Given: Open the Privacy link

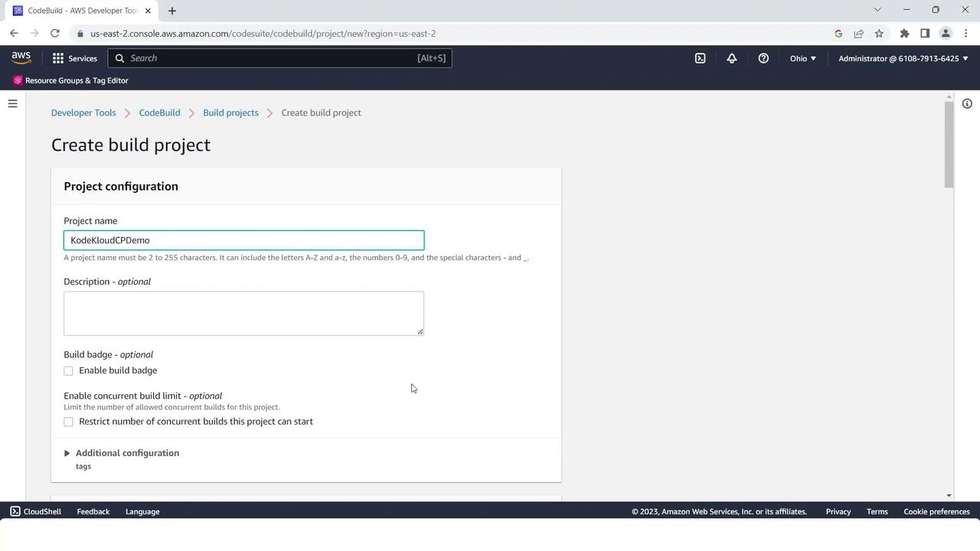Looking at the screenshot, I should 838,511.
